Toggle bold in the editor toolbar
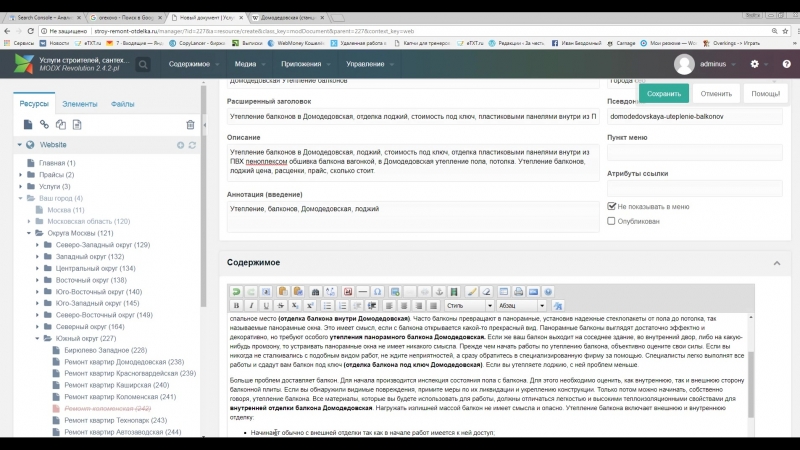Screen dimensions: 800x450 (237, 305)
